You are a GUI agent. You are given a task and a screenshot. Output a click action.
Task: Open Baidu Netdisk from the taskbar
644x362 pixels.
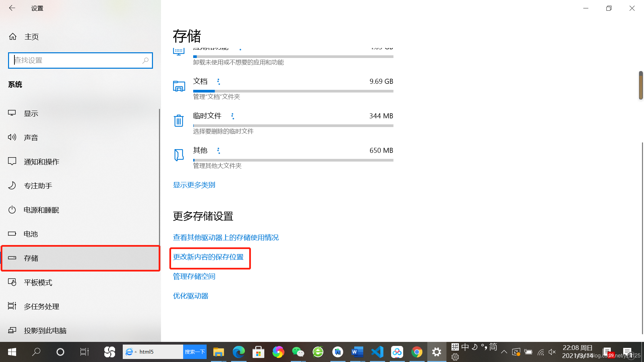tap(397, 352)
